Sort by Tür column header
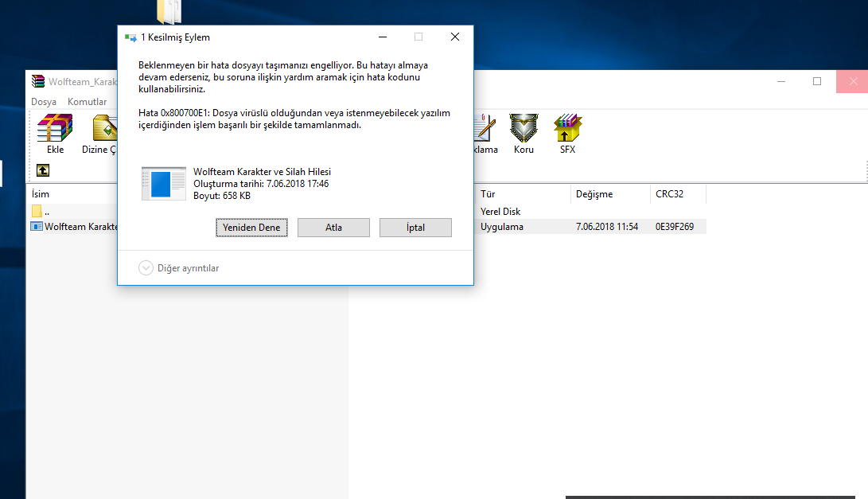This screenshot has width=868, height=499. pos(488,194)
